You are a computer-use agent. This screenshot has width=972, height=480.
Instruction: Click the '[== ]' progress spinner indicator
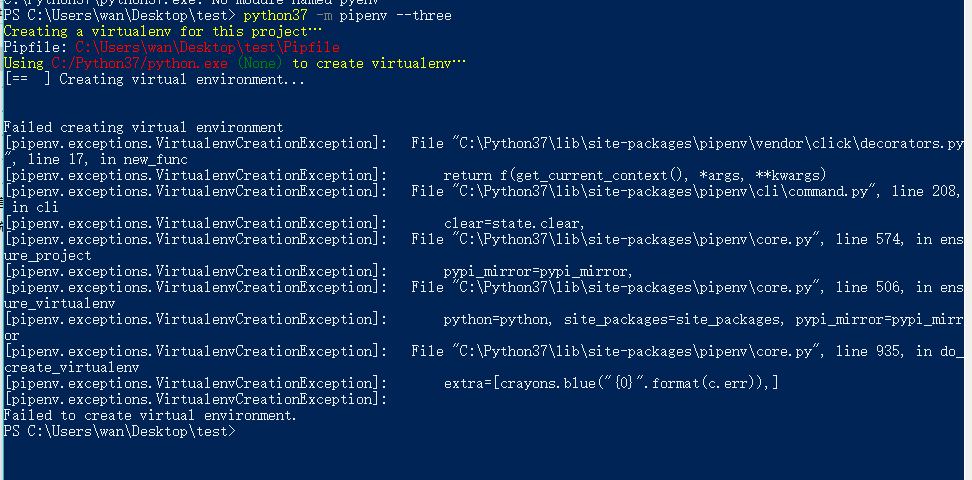click(28, 80)
